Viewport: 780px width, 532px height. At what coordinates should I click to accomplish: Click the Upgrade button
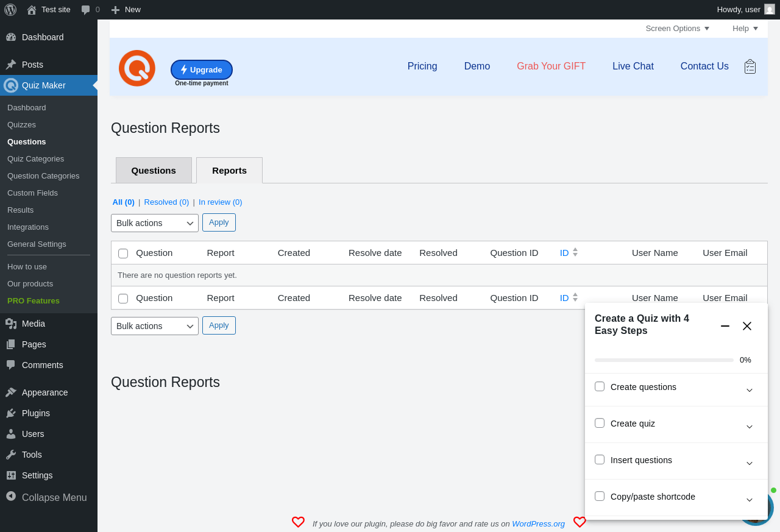[202, 69]
